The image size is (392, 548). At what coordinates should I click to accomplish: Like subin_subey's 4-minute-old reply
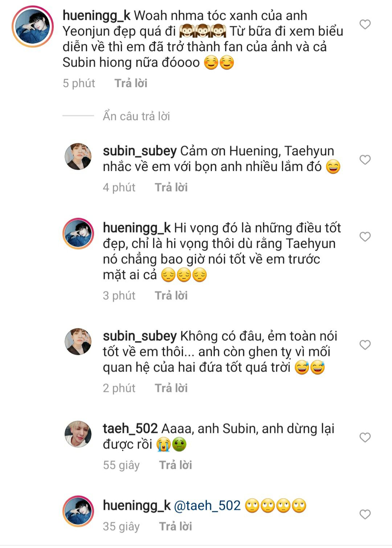(365, 160)
